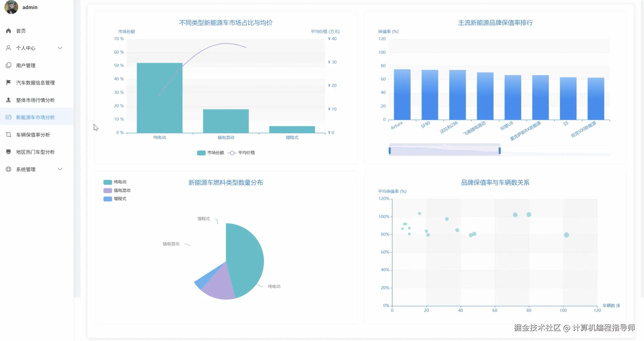
Task: Toggle 增程式 color swatch in pie legend
Action: coord(107,199)
